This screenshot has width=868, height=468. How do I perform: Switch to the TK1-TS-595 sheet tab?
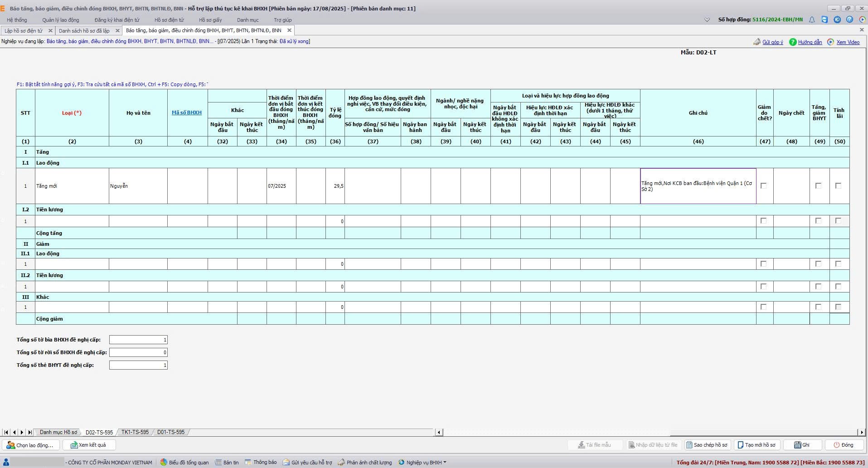tap(135, 432)
